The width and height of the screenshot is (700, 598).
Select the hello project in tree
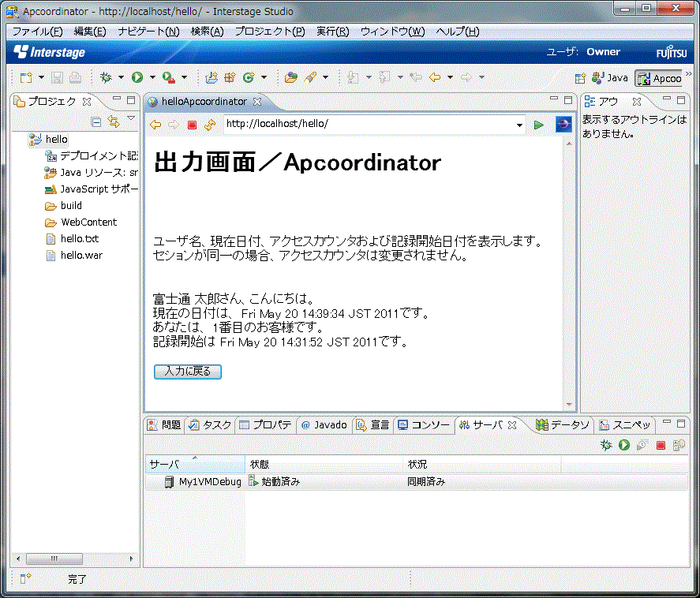(x=49, y=139)
